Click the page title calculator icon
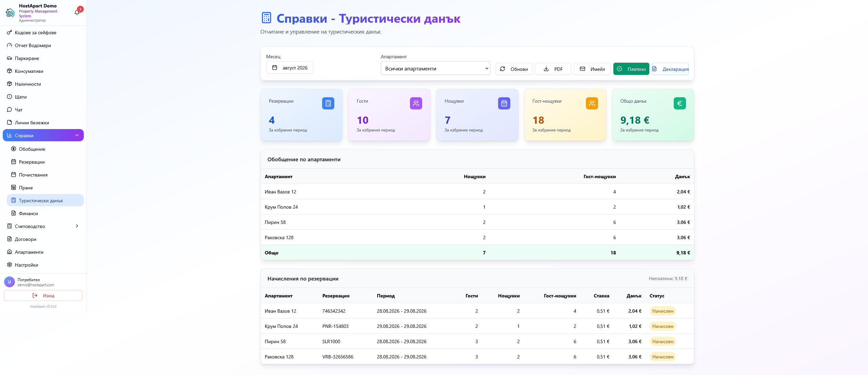This screenshot has height=375, width=868. click(267, 18)
